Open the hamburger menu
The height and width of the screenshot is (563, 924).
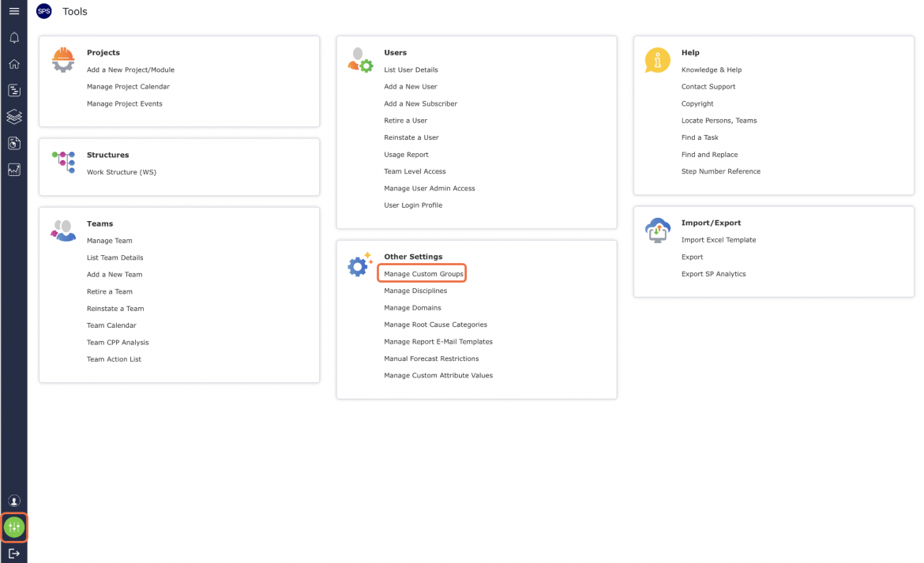[x=14, y=11]
